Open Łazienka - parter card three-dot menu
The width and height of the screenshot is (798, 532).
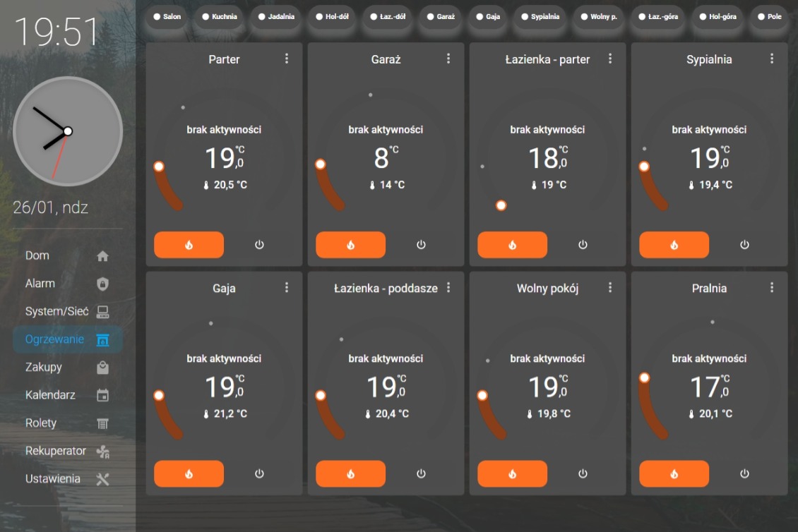coord(610,59)
